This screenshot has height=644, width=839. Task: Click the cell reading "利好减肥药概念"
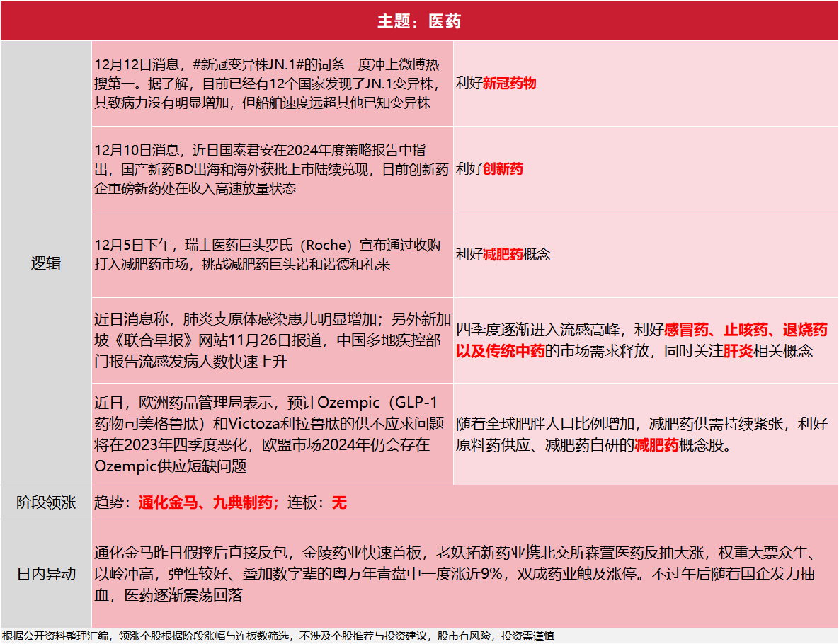[x=646, y=255]
